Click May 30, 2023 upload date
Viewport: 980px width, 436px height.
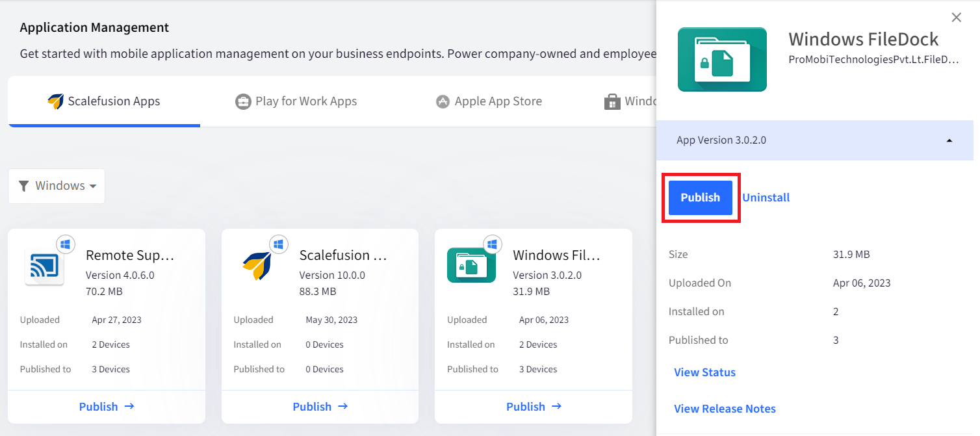pyautogui.click(x=331, y=320)
